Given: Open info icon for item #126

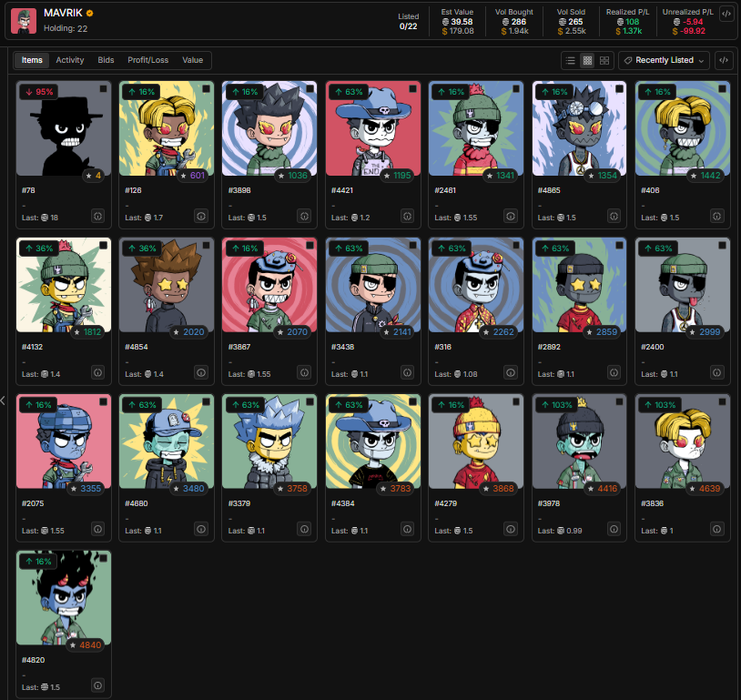Looking at the screenshot, I should pyautogui.click(x=201, y=216).
